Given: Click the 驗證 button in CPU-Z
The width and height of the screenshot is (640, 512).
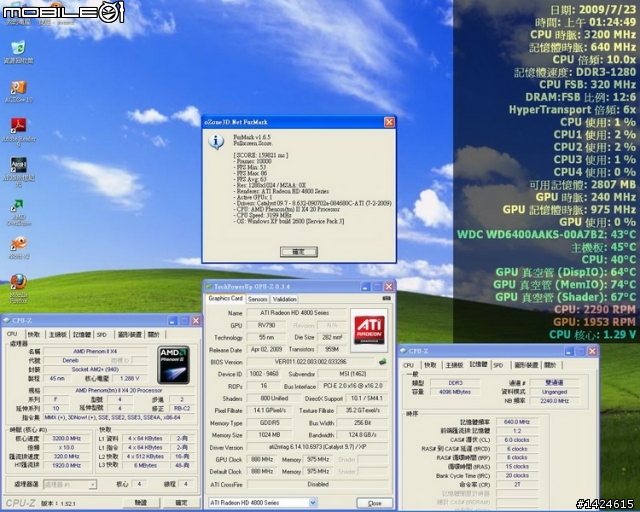Looking at the screenshot, I should pos(141,503).
